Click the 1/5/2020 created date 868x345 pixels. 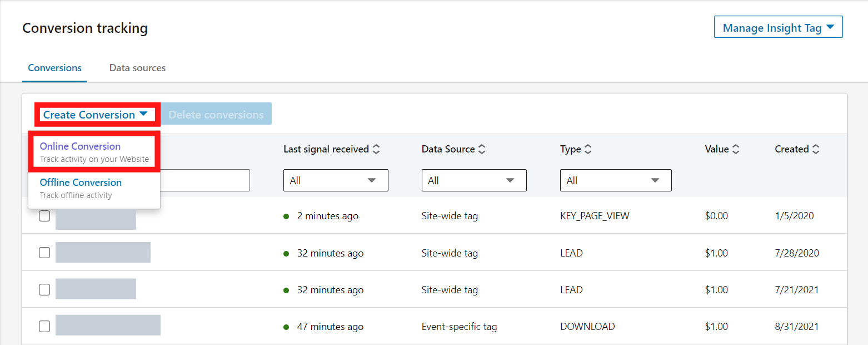795,216
